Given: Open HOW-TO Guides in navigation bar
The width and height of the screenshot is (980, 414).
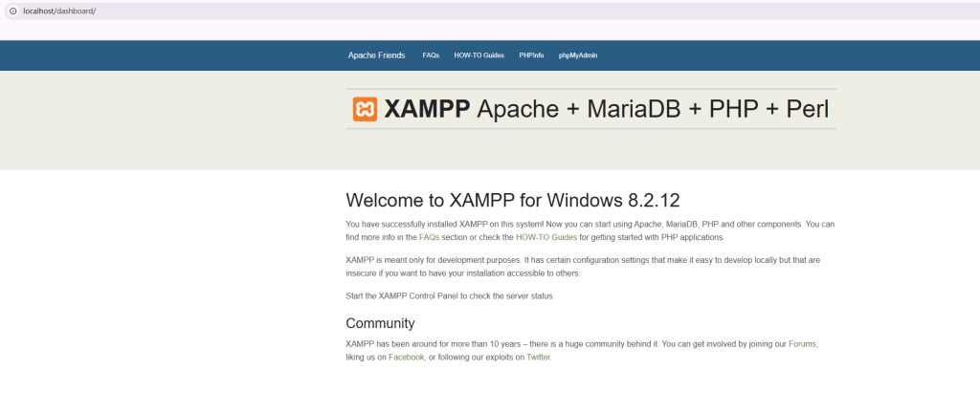Looking at the screenshot, I should (479, 55).
